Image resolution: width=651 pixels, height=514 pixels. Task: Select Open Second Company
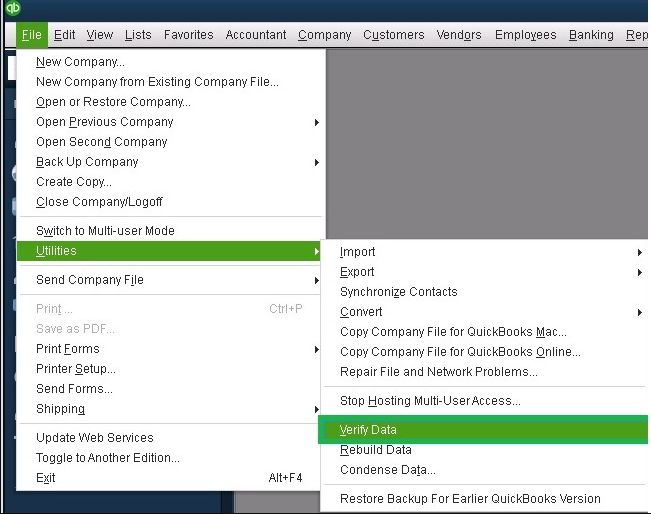pos(169,142)
